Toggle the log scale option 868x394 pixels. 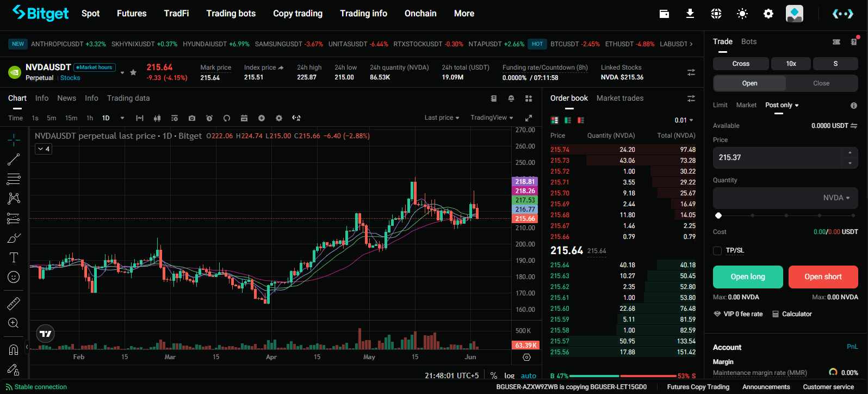(510, 375)
